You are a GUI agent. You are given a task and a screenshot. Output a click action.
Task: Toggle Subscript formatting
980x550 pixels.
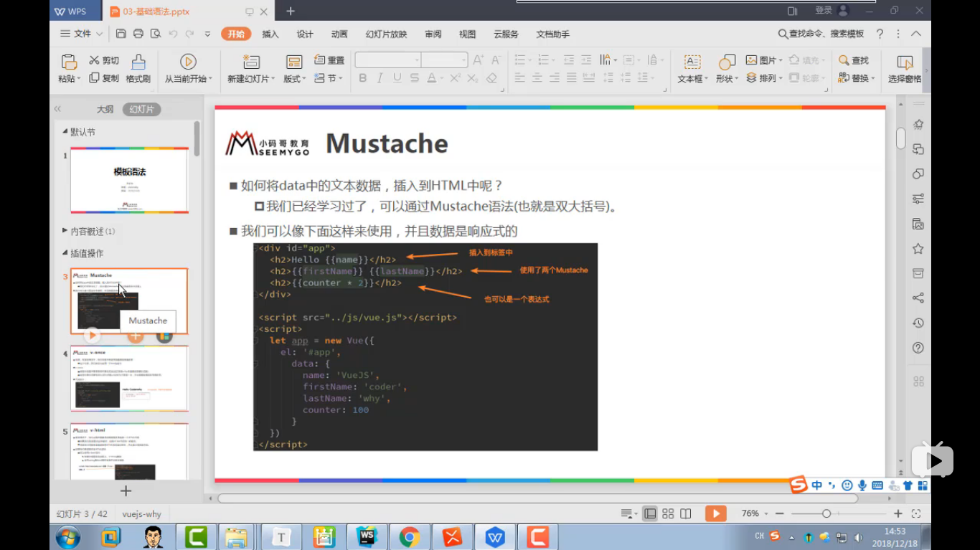point(473,78)
